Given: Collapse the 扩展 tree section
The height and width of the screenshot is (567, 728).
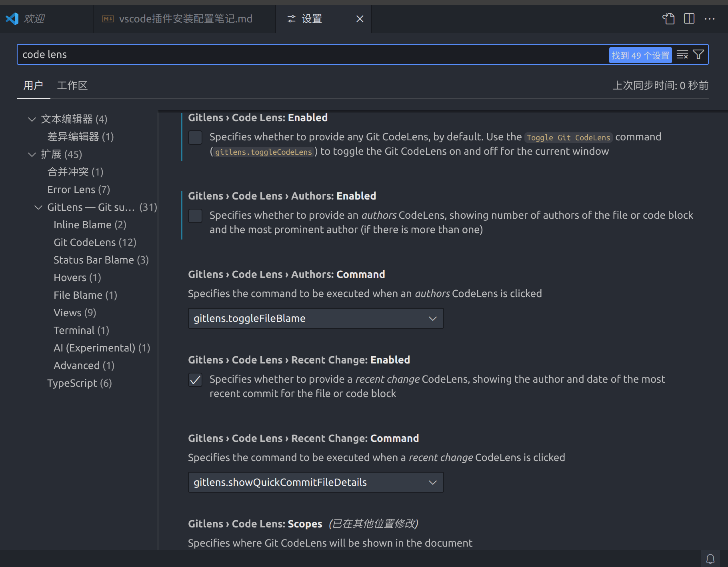Looking at the screenshot, I should tap(32, 154).
